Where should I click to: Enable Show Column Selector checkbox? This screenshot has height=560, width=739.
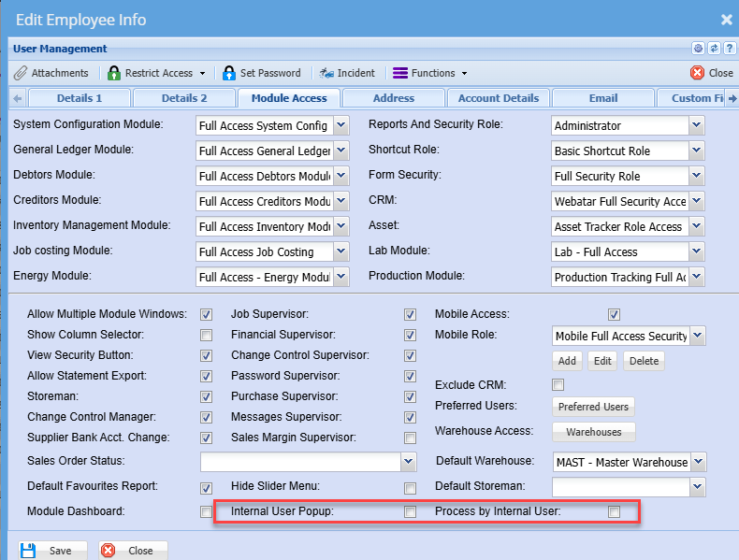(206, 335)
